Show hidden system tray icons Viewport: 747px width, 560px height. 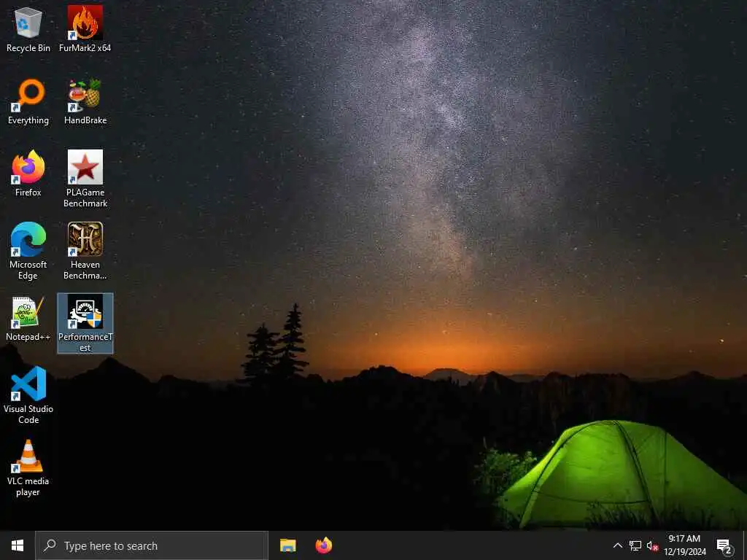pos(617,545)
